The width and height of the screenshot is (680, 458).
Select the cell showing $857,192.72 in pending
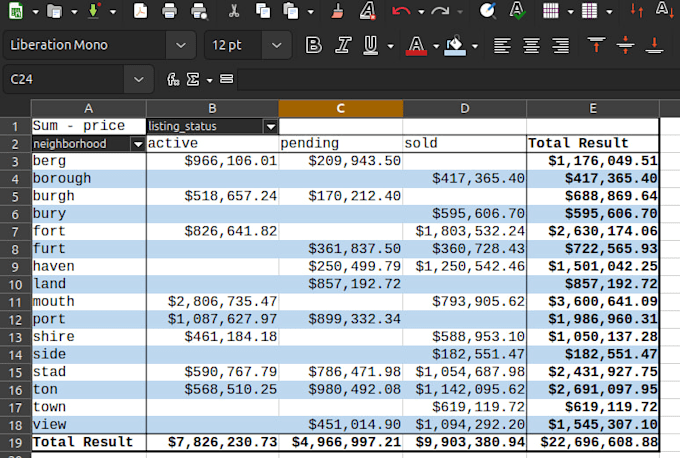pyautogui.click(x=340, y=284)
